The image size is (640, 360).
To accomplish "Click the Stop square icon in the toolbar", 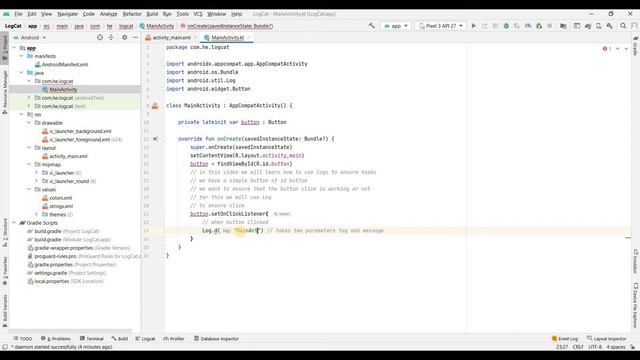I will (x=550, y=26).
